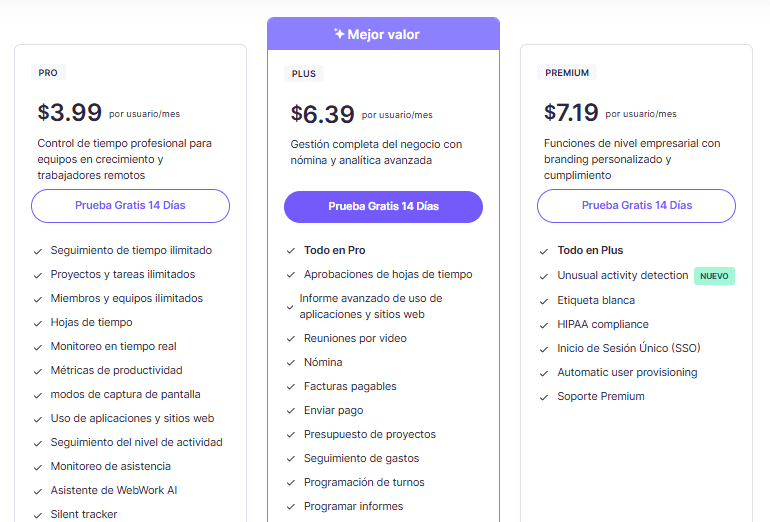Click the PREMIUM plan label badge
Viewport: 770px width, 522px height.
567,73
